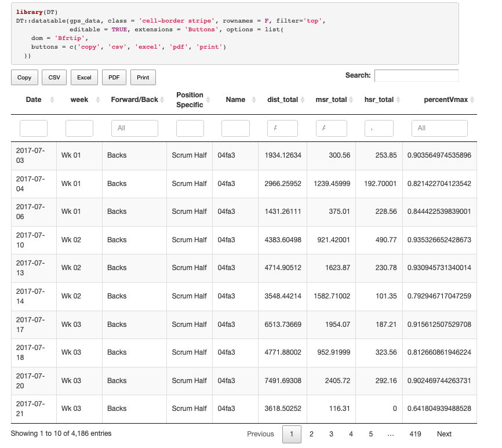The image size is (502, 448).
Task: Export table with CSV button
Action: [x=54, y=78]
